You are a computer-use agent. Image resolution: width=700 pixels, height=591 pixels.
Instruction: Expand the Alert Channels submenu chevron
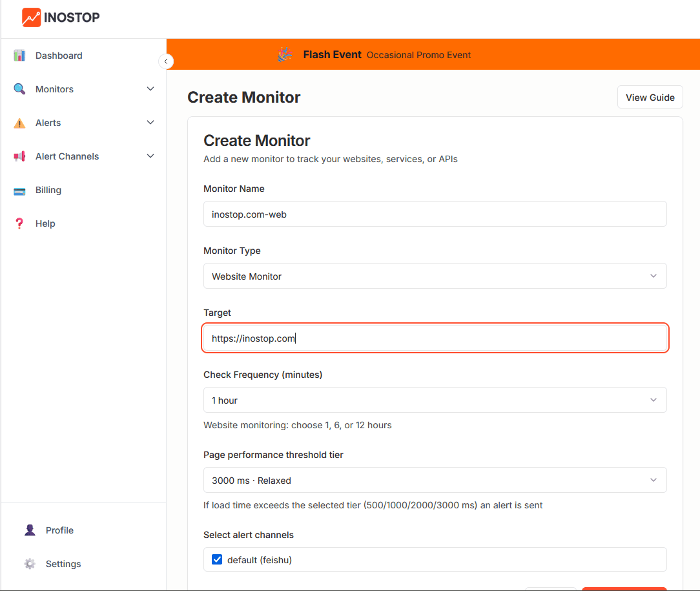150,156
